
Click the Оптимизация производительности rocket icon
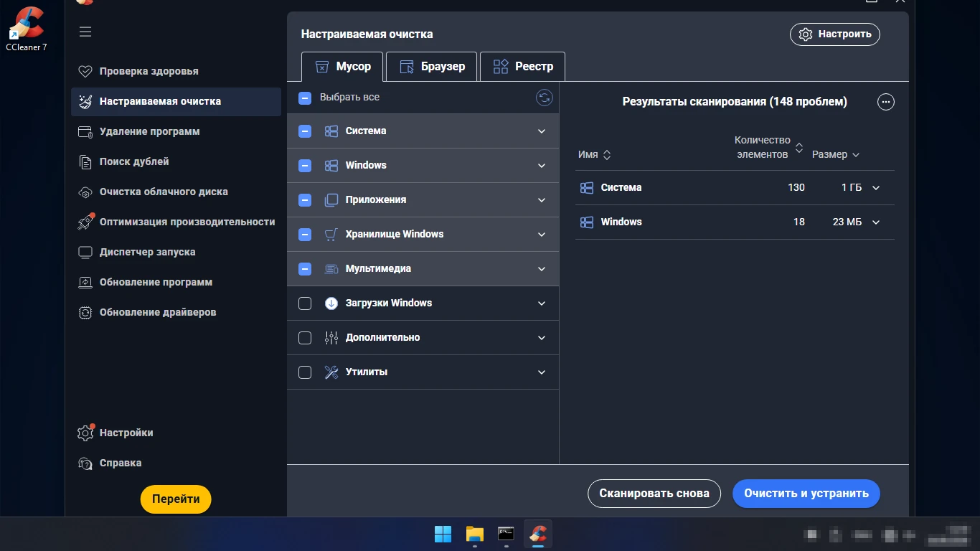(85, 222)
